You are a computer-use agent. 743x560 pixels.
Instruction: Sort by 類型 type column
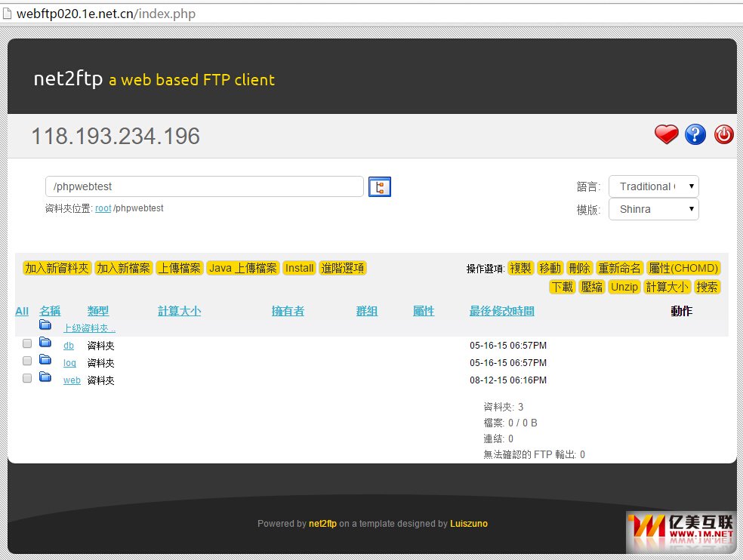pos(98,311)
